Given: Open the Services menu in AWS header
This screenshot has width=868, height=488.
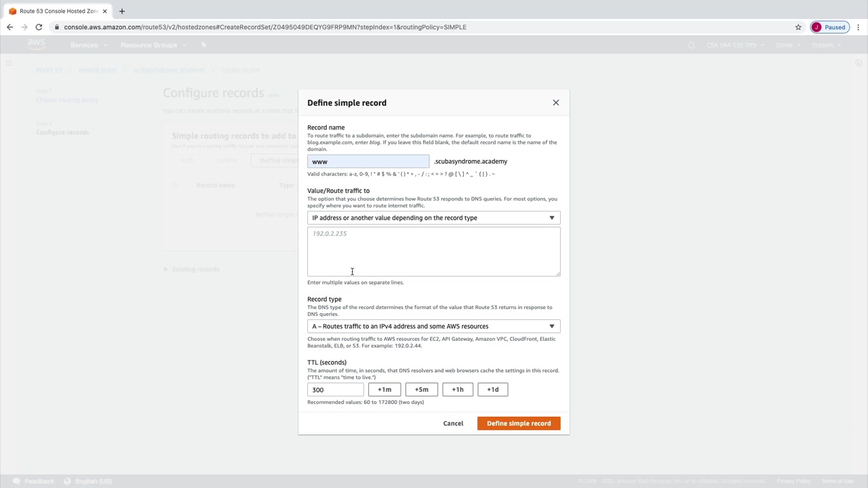Looking at the screenshot, I should click(x=87, y=45).
